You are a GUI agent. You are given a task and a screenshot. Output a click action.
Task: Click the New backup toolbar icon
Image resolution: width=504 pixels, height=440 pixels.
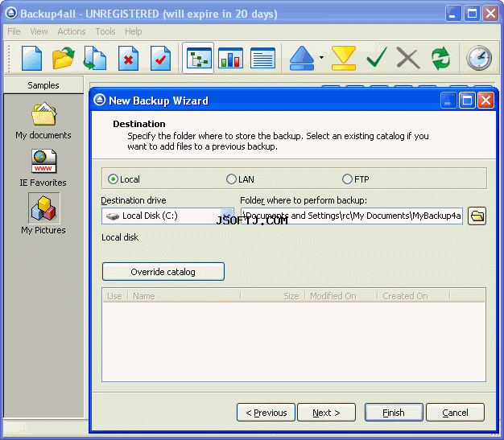coord(31,58)
